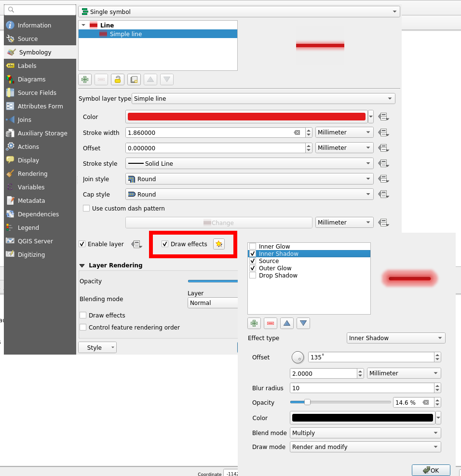Toggle the Source effect checkbox
This screenshot has height=476, width=461.
253,261
